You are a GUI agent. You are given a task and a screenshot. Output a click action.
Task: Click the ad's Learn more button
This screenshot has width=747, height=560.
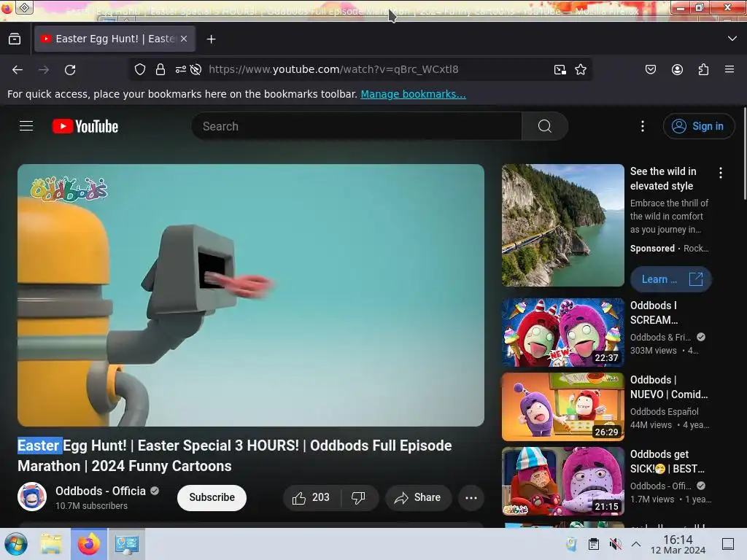671,279
